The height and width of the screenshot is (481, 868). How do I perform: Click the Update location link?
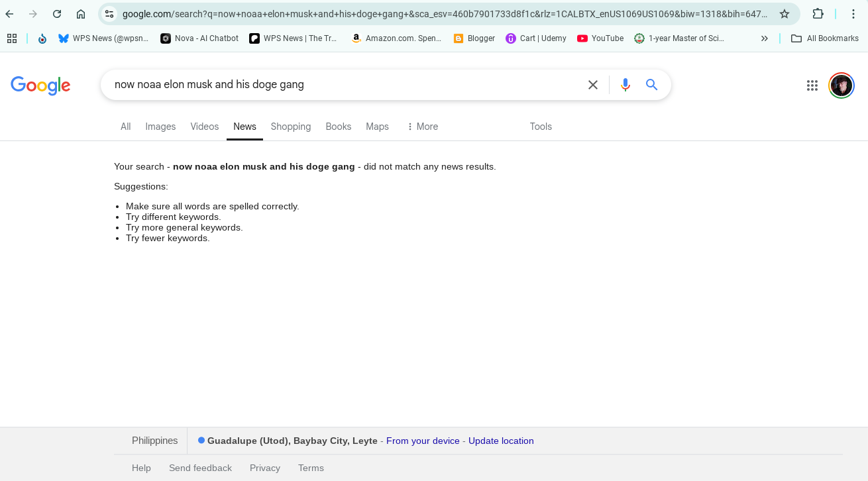coord(501,441)
